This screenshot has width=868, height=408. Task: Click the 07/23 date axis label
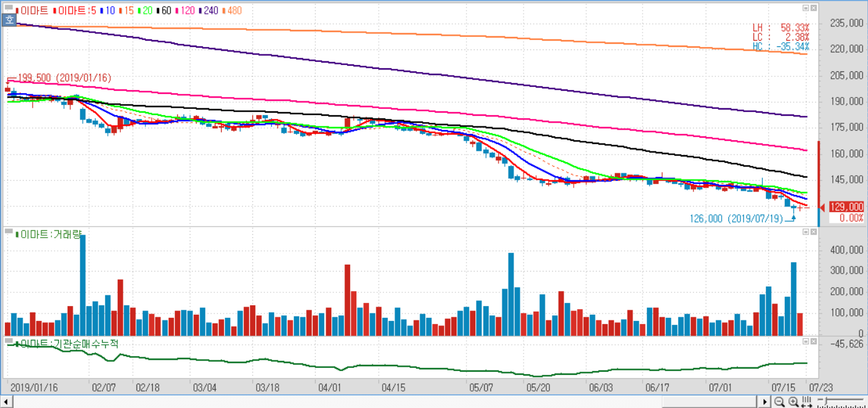point(821,387)
